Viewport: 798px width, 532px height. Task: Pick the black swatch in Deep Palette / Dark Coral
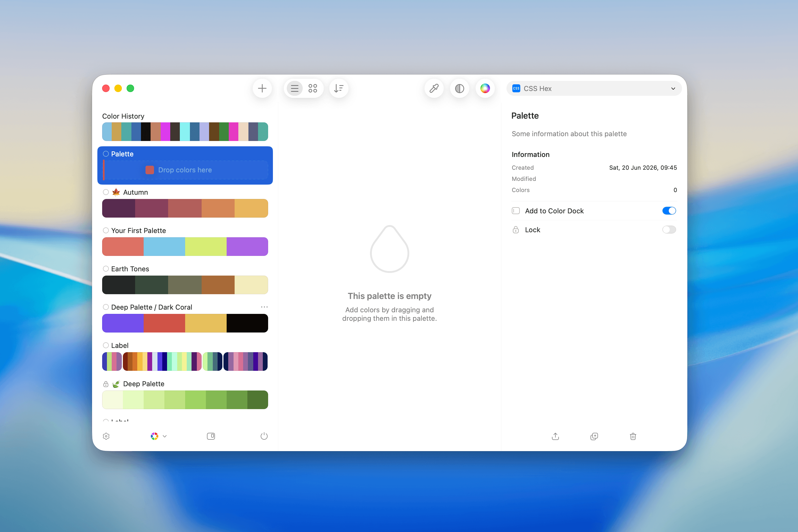tap(247, 323)
